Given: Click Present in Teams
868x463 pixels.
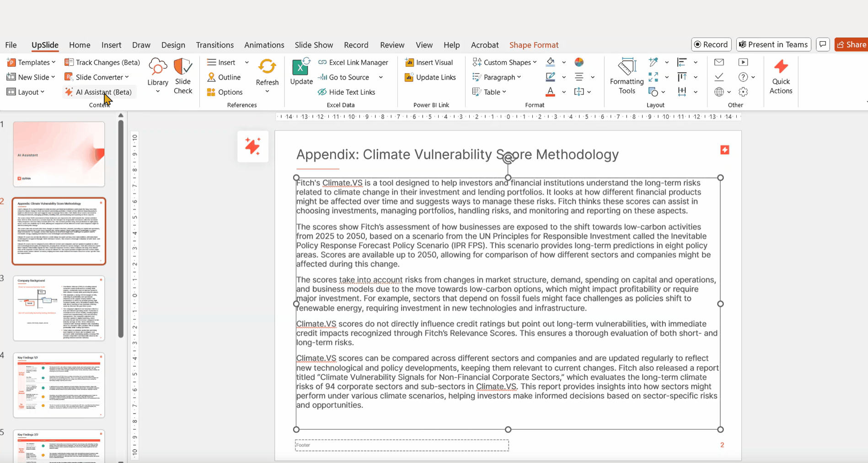Looking at the screenshot, I should tap(774, 44).
